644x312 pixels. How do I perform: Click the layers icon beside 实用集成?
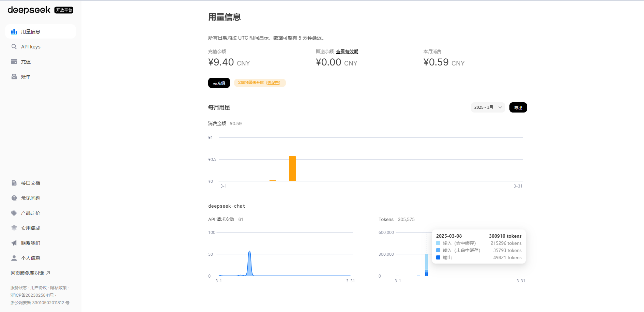coord(14,228)
